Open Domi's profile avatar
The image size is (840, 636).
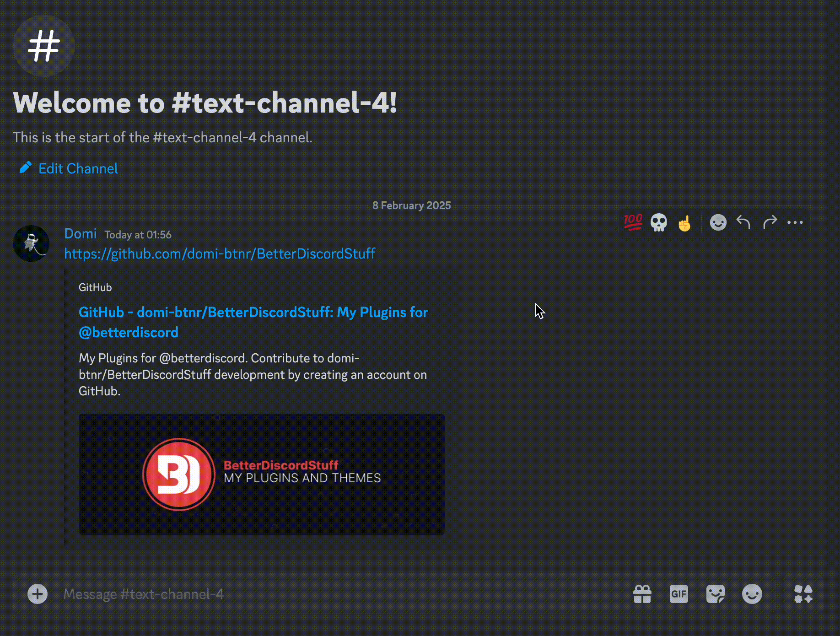coord(31,243)
